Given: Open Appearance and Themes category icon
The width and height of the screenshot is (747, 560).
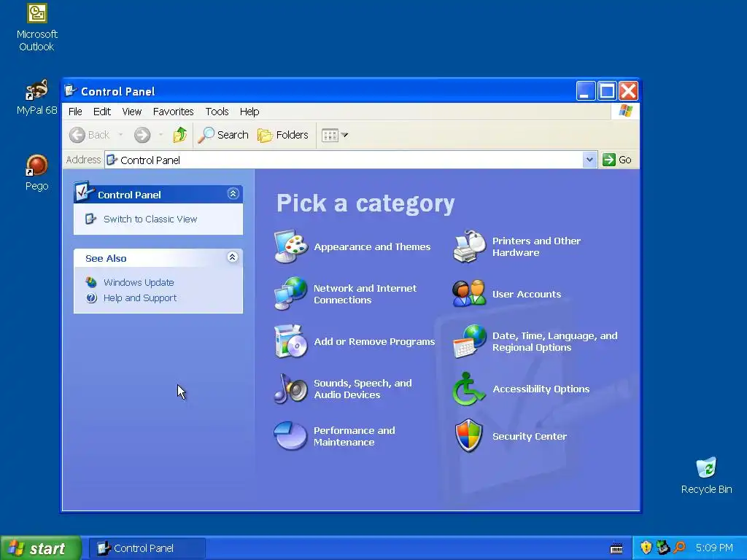Looking at the screenshot, I should 291,246.
